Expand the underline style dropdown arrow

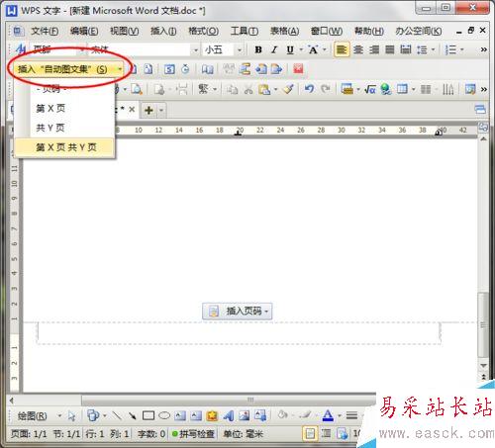(x=301, y=49)
